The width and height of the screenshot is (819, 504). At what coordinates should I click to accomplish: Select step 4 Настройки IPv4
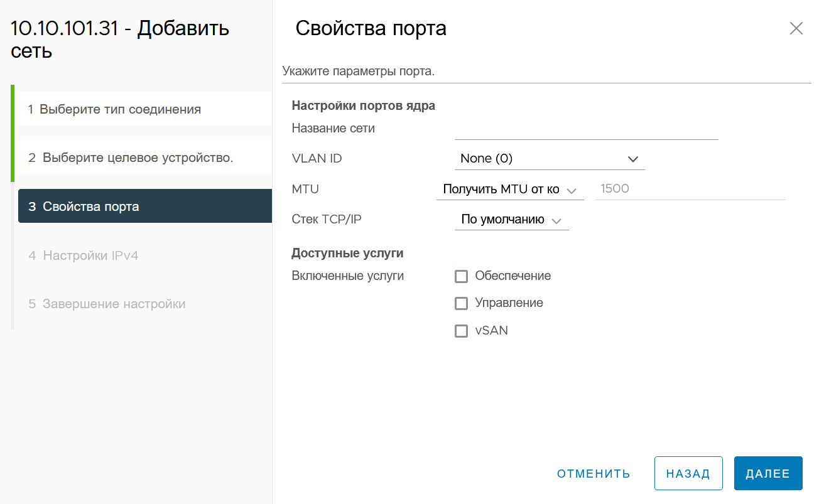(x=145, y=255)
